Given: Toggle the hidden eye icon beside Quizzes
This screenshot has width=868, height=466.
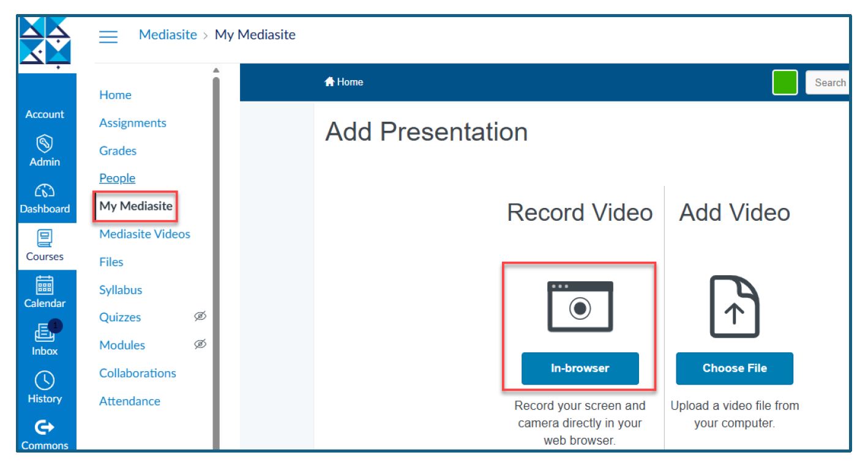Looking at the screenshot, I should (x=198, y=317).
